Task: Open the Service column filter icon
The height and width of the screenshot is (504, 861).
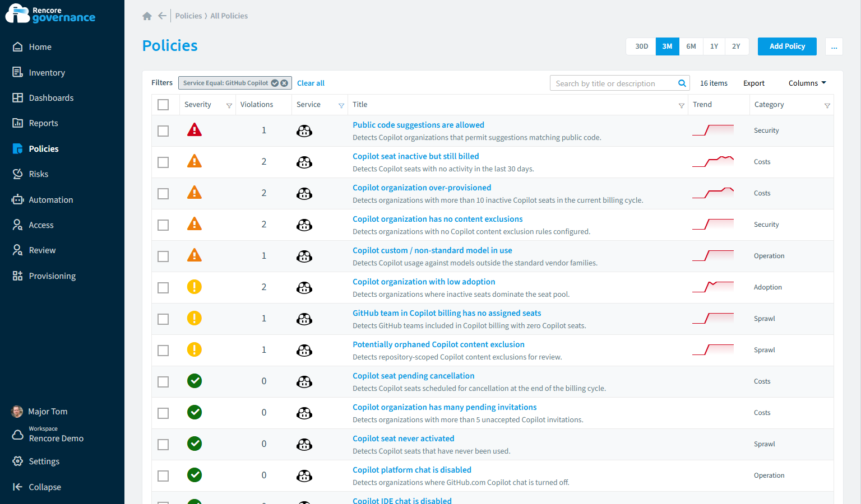Action: 341,105
